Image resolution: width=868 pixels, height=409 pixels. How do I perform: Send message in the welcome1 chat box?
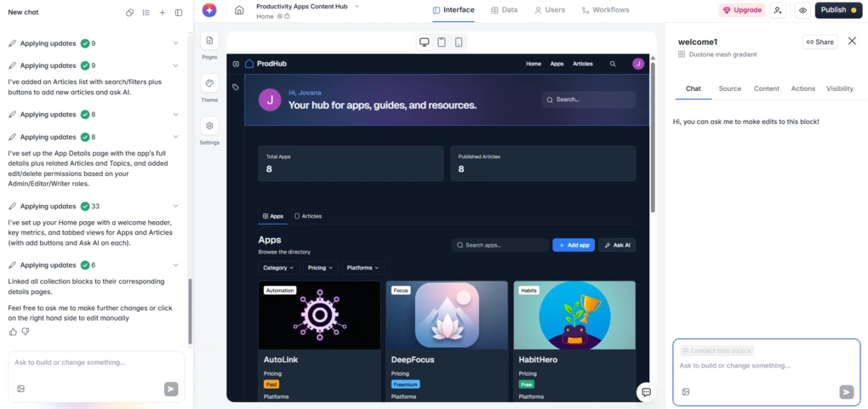(847, 392)
